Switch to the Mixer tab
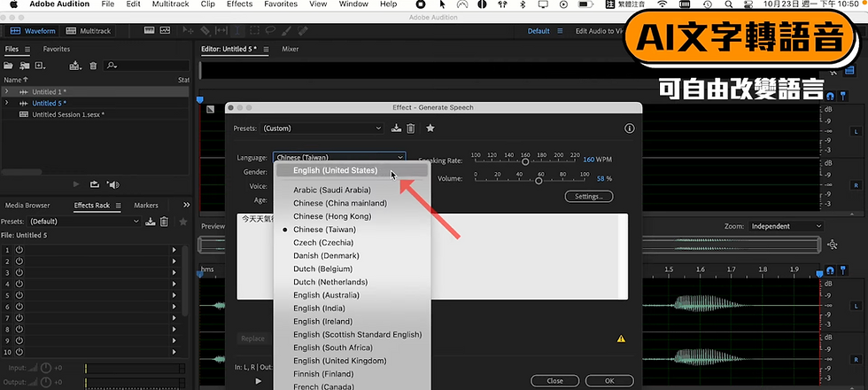Image resolution: width=868 pixels, height=390 pixels. 291,49
